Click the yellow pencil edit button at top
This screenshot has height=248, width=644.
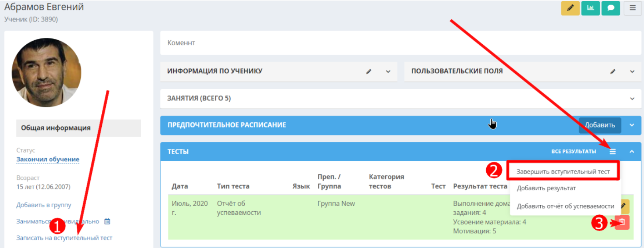(570, 8)
